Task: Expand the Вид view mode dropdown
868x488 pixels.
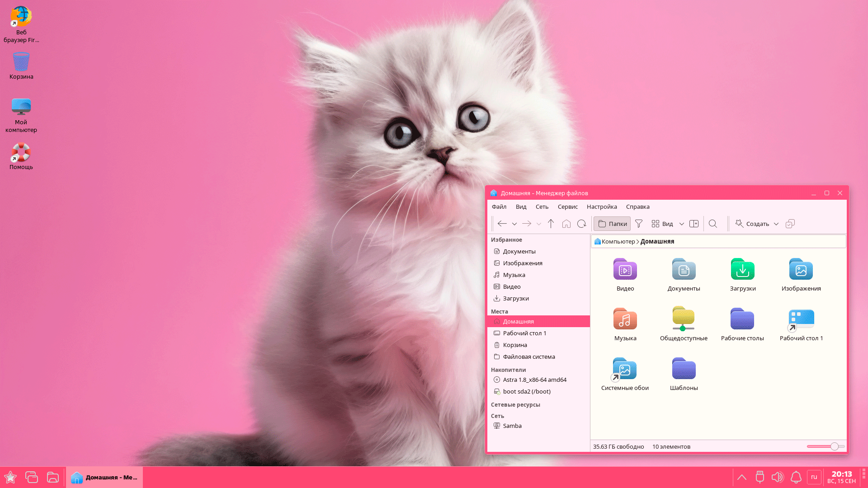Action: click(x=682, y=224)
